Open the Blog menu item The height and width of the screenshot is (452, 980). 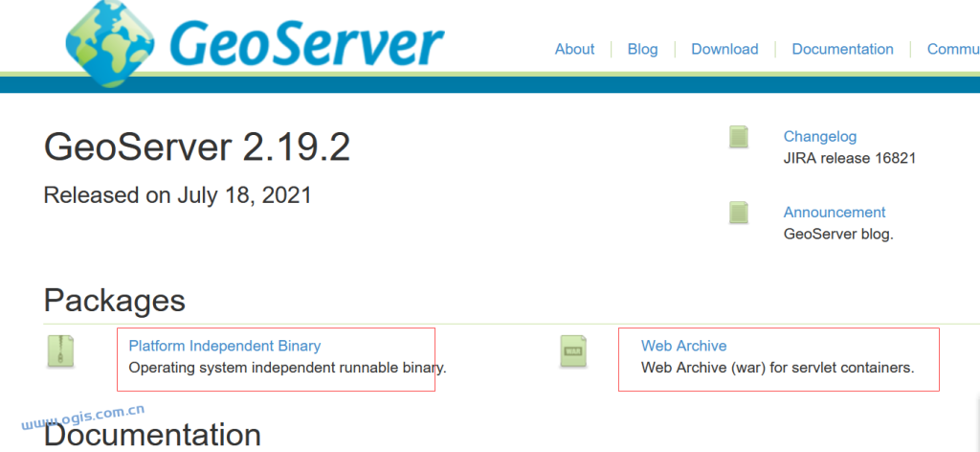pos(642,50)
